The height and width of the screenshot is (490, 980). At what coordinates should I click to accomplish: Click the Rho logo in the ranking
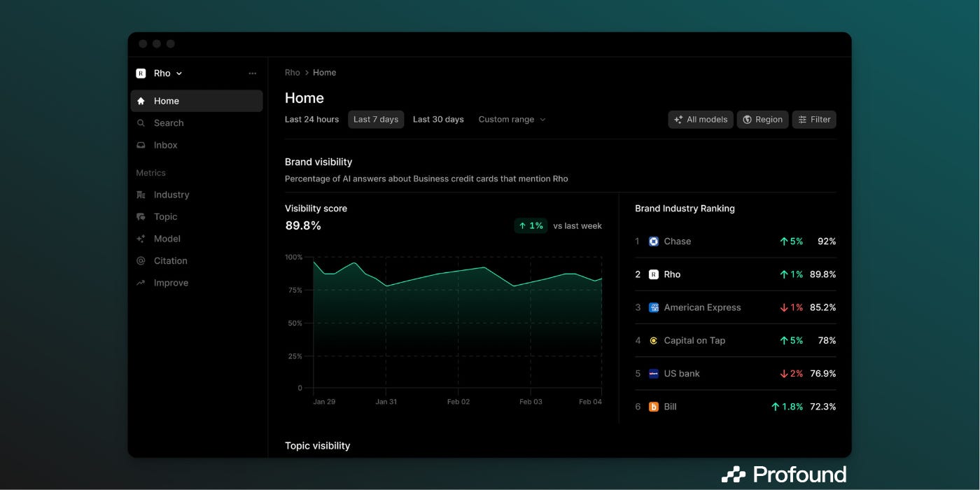tap(654, 274)
